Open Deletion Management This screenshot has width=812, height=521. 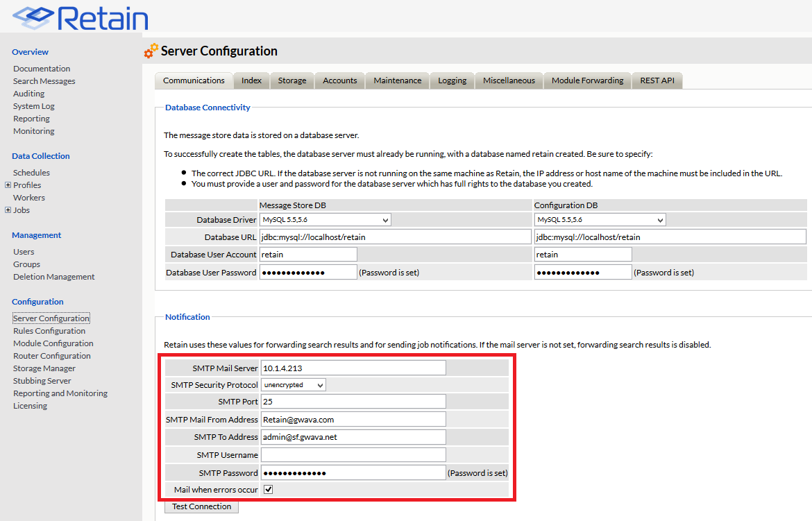(54, 277)
